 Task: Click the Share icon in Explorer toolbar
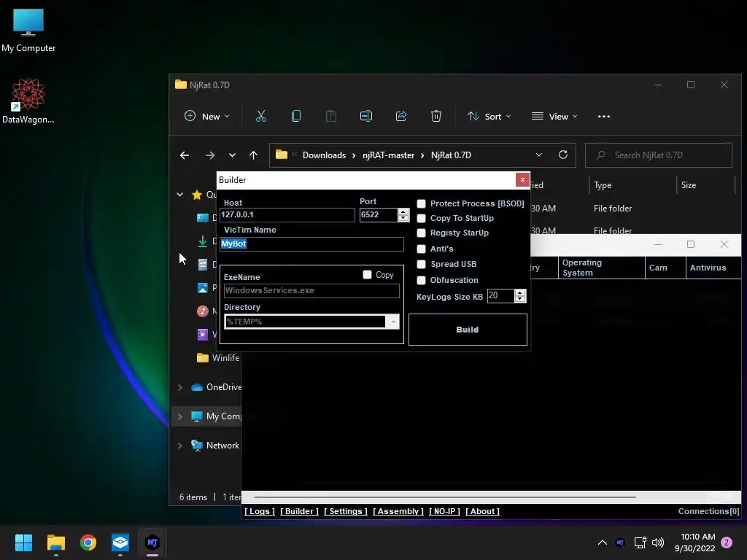pos(401,116)
